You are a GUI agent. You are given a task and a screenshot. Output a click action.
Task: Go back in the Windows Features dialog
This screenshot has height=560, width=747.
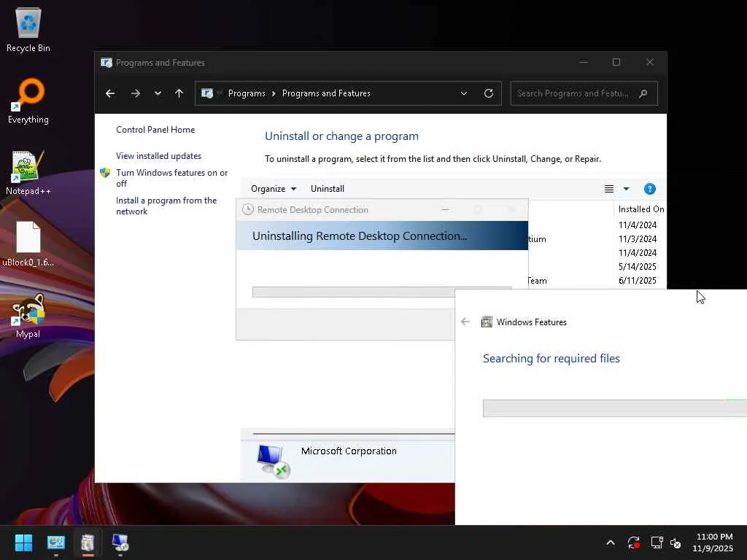click(465, 322)
